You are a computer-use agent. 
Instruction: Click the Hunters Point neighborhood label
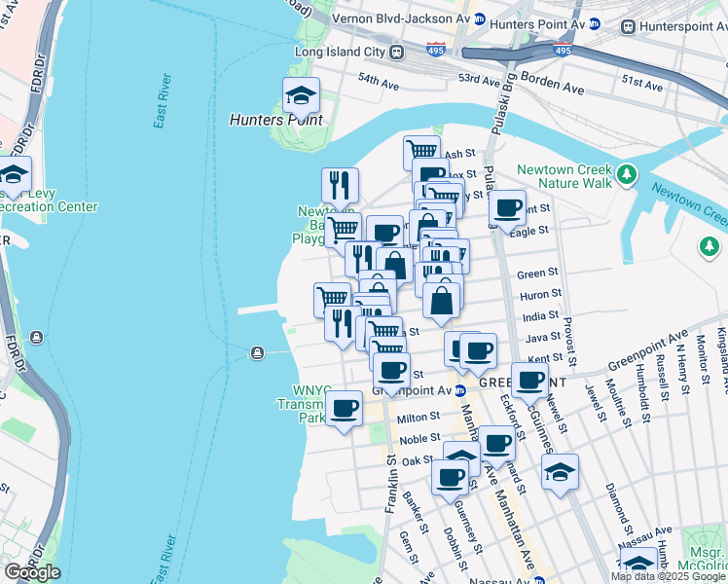pos(276,120)
